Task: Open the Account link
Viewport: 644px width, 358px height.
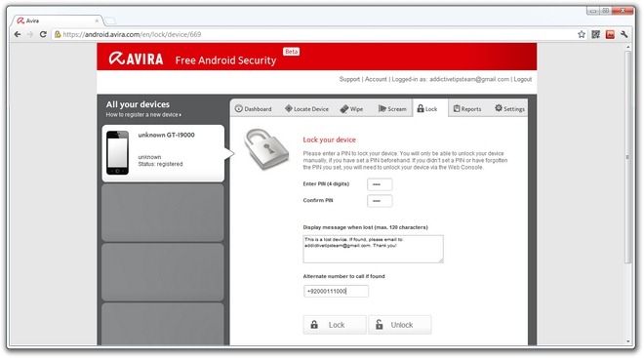Action: tap(376, 79)
